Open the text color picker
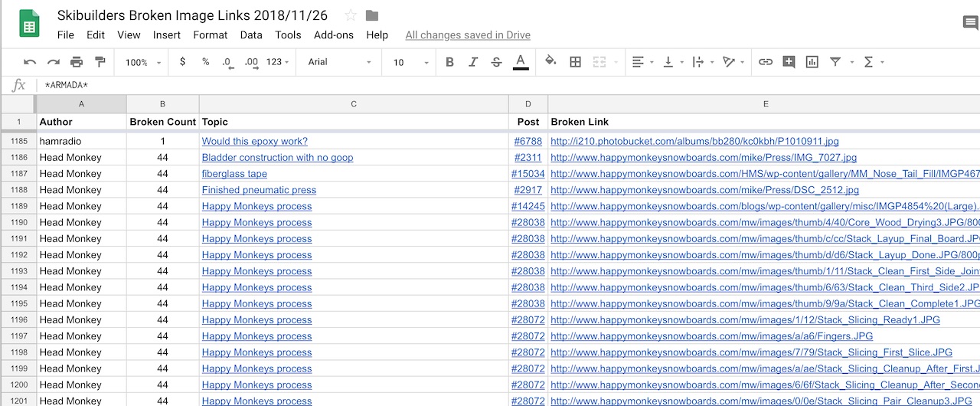The height and width of the screenshot is (406, 980). pyautogui.click(x=521, y=62)
